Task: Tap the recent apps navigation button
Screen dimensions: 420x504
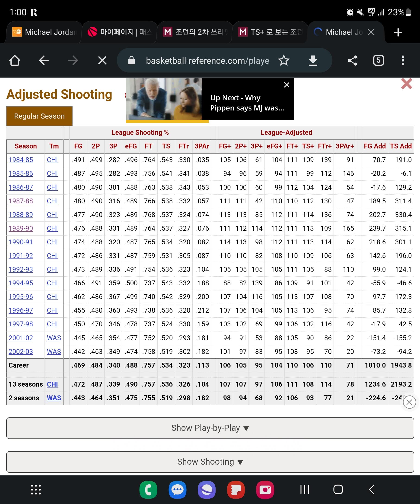Action: point(305,490)
